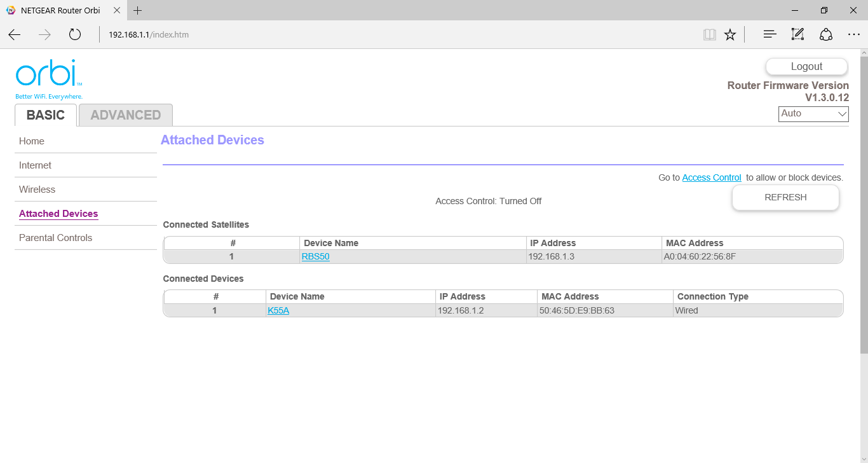Click the browser back arrow icon
The height and width of the screenshot is (463, 868).
[14, 34]
